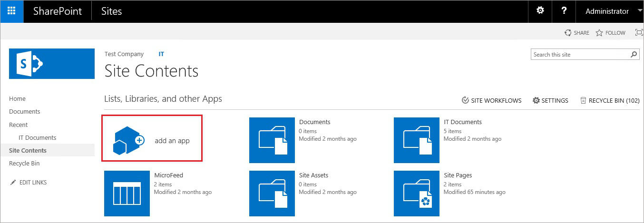The width and height of the screenshot is (644, 223).
Task: Open the Site Assets library tile icon
Action: [272, 194]
